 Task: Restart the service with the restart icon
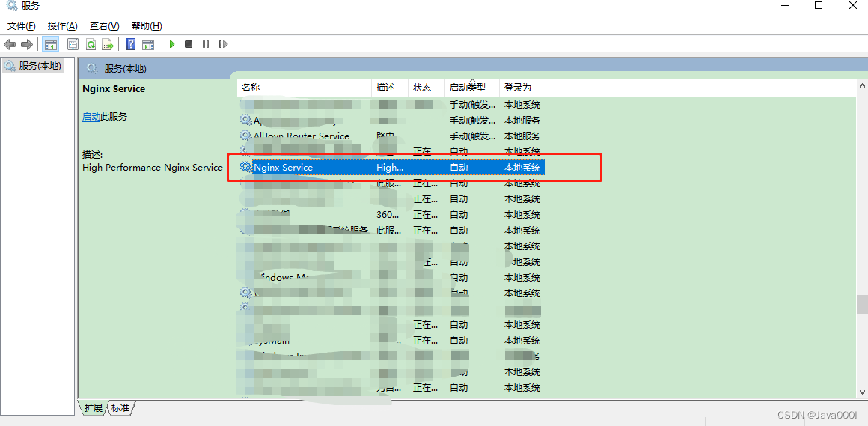(x=223, y=44)
